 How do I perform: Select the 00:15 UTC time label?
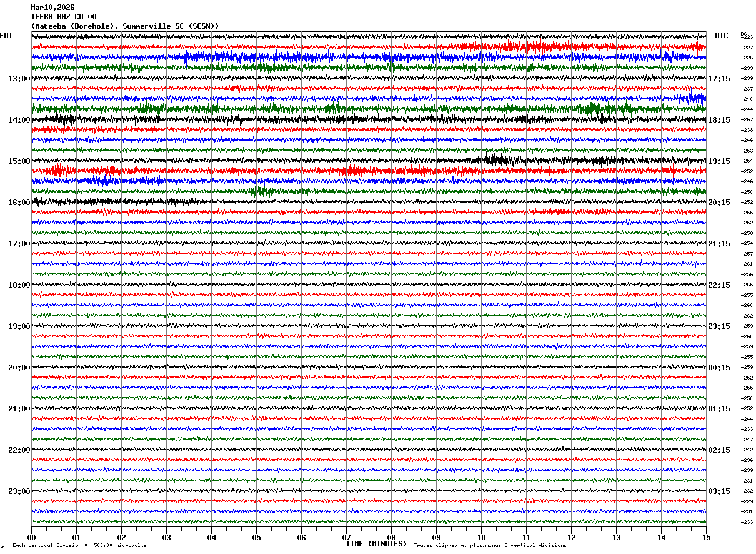pyautogui.click(x=720, y=368)
